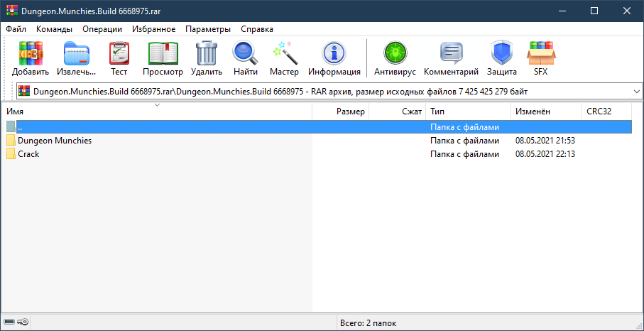Sort the list by the Имя column header
The width and height of the screenshot is (644, 331).
click(x=156, y=112)
